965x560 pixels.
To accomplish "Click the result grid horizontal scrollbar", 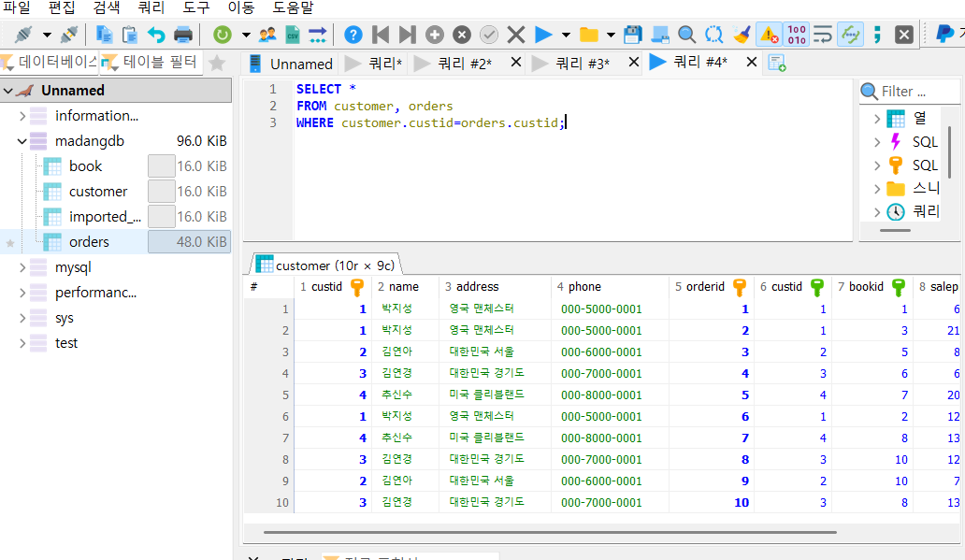I will pyautogui.click(x=550, y=532).
